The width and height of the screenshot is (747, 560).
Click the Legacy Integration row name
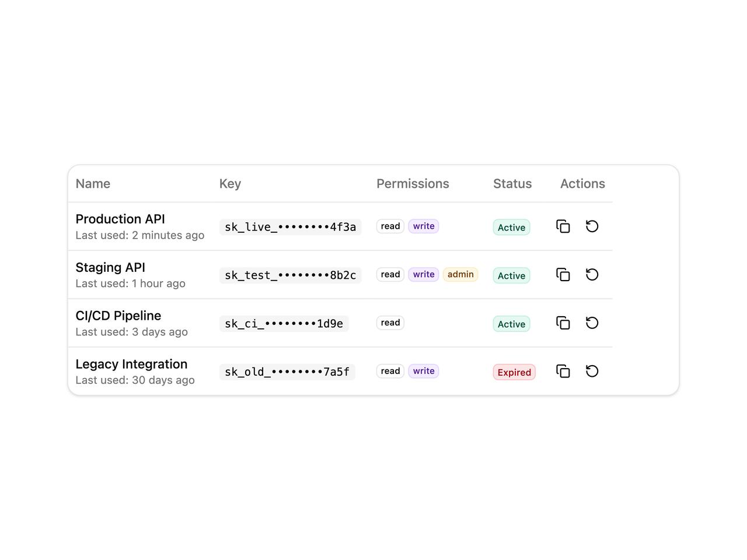click(x=131, y=365)
